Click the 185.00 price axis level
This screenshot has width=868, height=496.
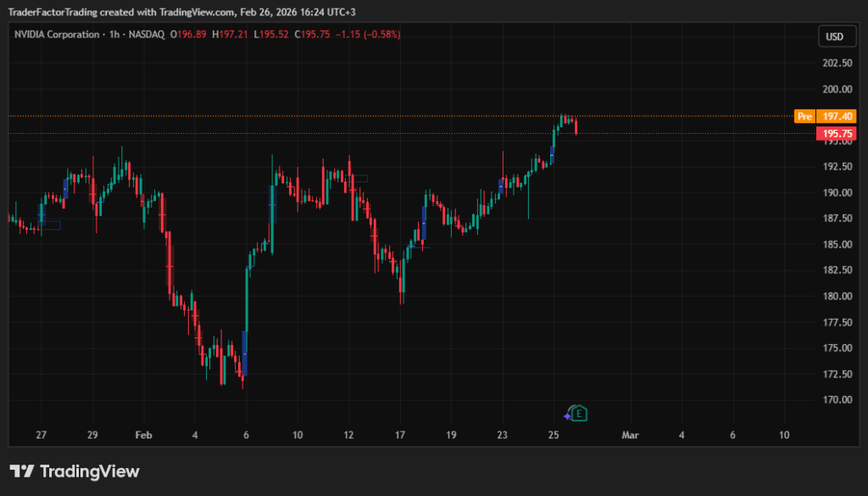click(x=837, y=244)
